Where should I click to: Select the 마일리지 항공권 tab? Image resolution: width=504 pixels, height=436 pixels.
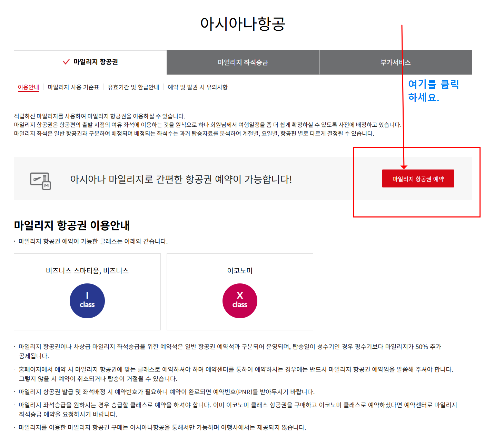coord(90,62)
